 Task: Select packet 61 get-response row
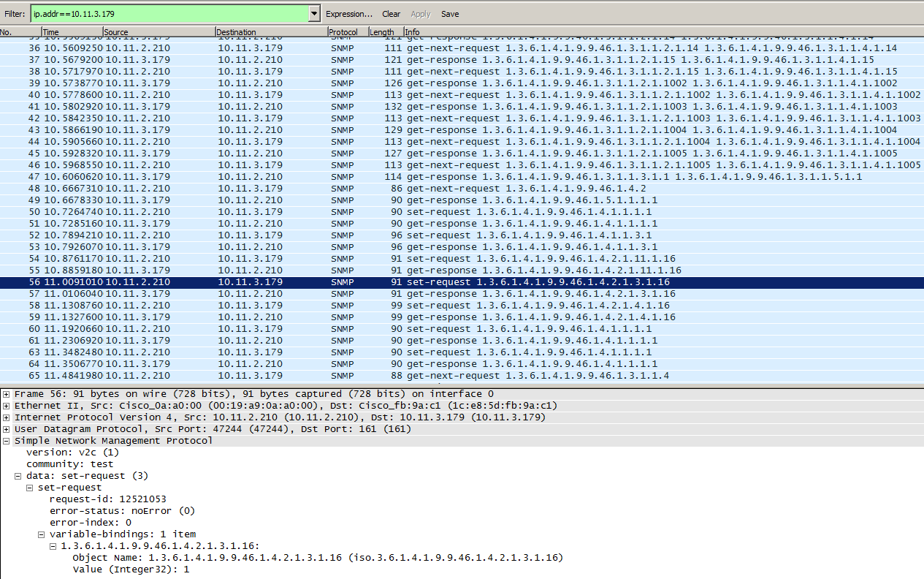pos(462,341)
